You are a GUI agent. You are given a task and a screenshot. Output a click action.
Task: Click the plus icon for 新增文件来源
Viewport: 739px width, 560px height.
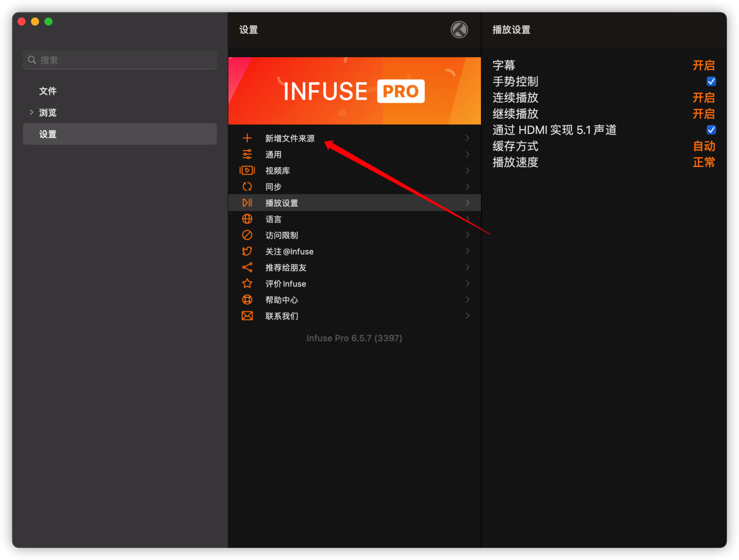247,138
